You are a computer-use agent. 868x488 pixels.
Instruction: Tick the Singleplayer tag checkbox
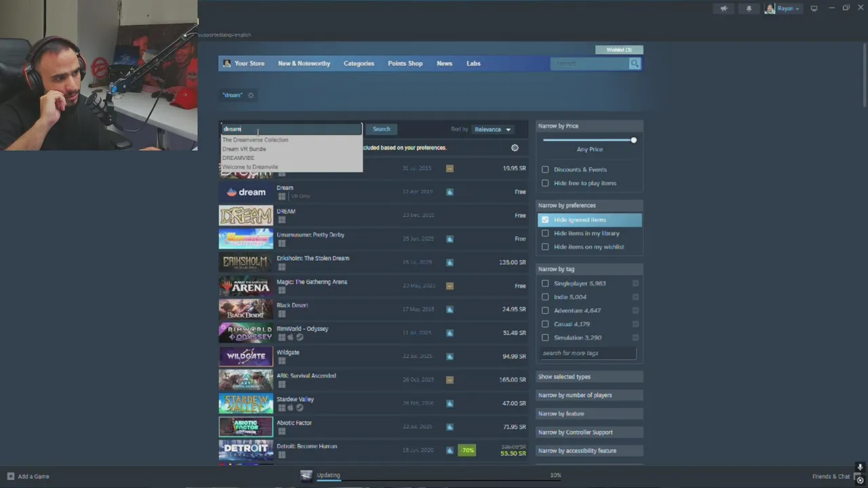pos(545,283)
